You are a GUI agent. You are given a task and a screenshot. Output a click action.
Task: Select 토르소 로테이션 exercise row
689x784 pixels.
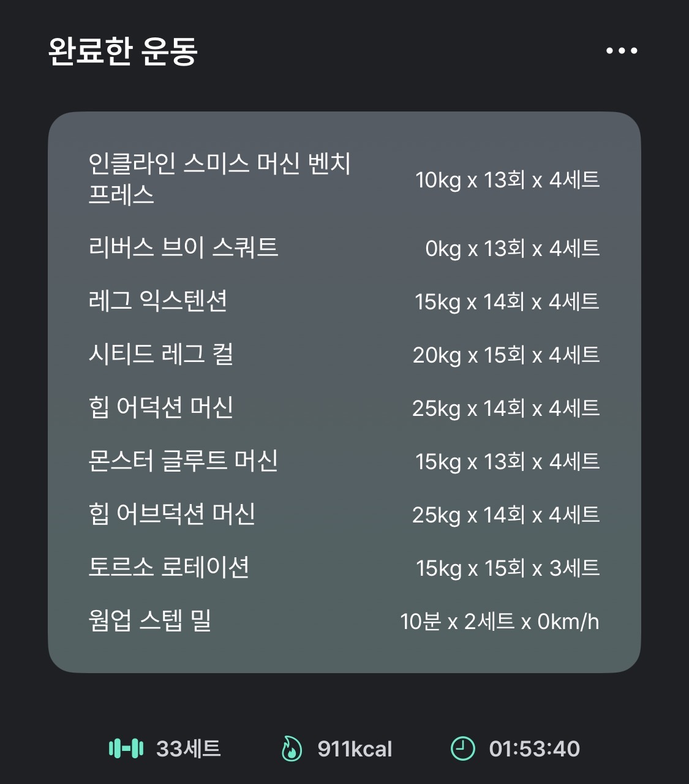coord(344,568)
